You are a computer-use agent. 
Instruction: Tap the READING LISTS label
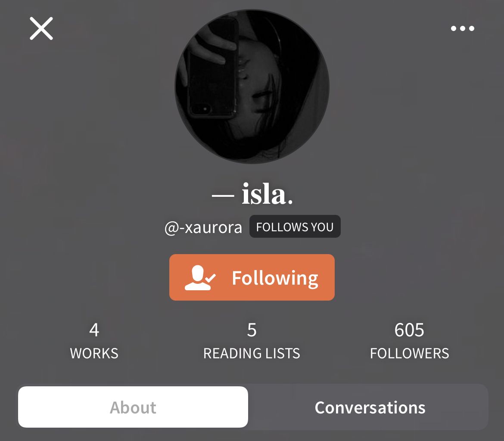[252, 353]
